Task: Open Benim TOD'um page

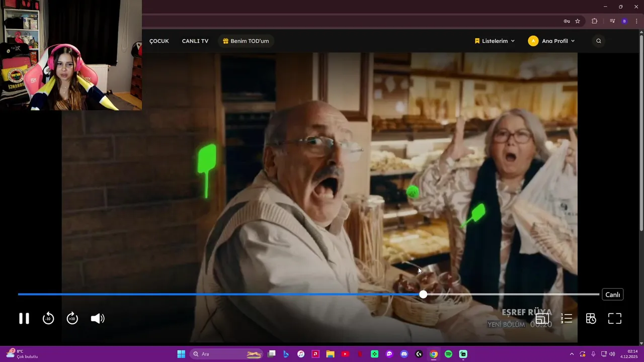Action: (246, 41)
